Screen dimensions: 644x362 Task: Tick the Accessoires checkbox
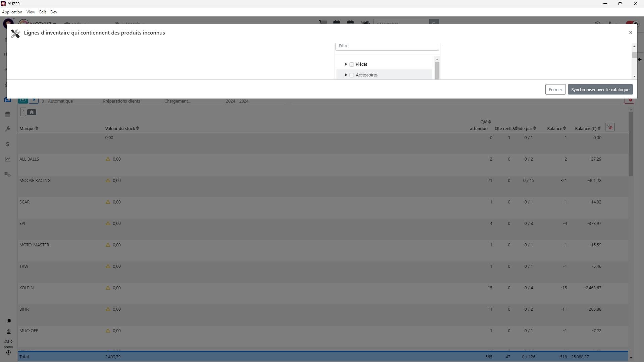pos(352,75)
